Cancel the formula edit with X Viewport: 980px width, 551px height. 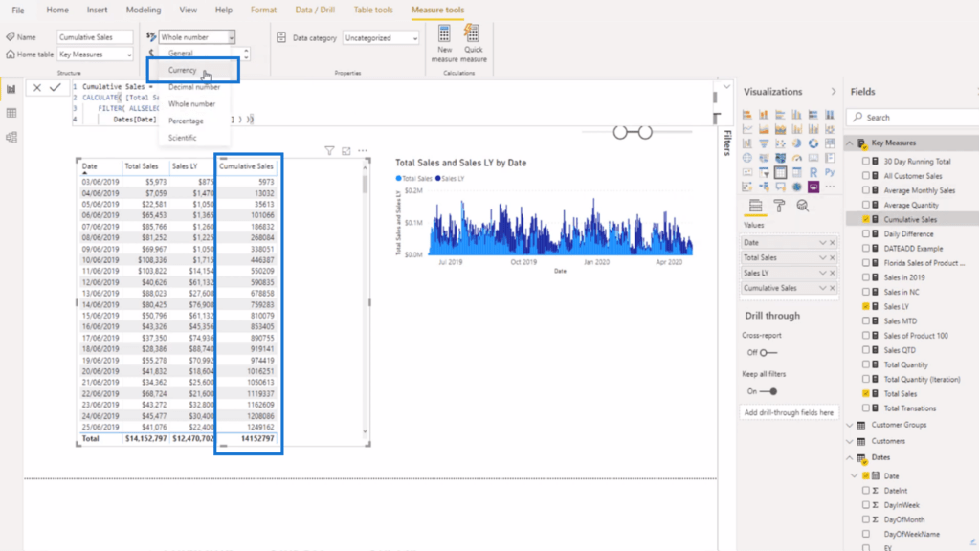click(x=37, y=88)
